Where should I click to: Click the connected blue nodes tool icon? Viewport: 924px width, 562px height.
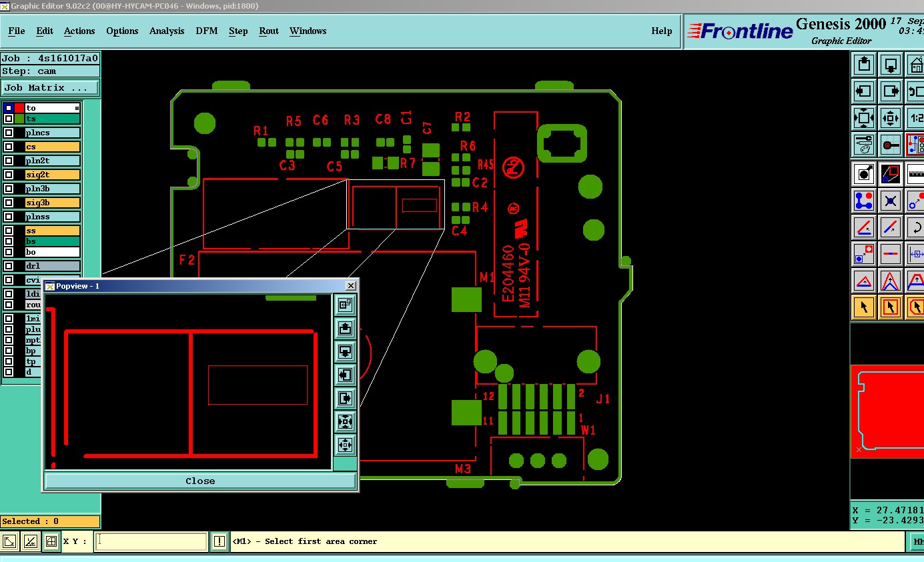coord(864,201)
